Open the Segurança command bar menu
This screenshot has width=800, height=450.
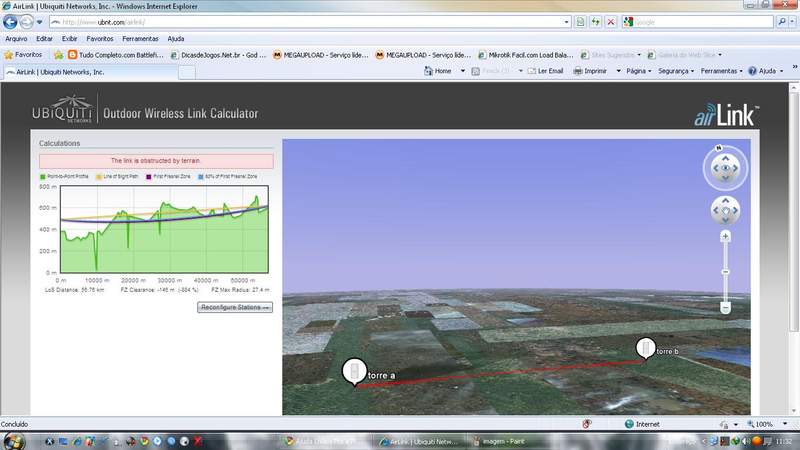point(676,71)
